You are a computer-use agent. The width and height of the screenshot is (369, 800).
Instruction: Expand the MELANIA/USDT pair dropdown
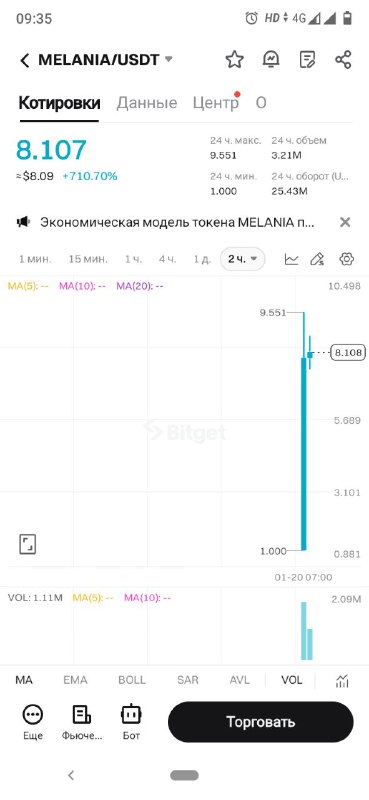coord(168,59)
